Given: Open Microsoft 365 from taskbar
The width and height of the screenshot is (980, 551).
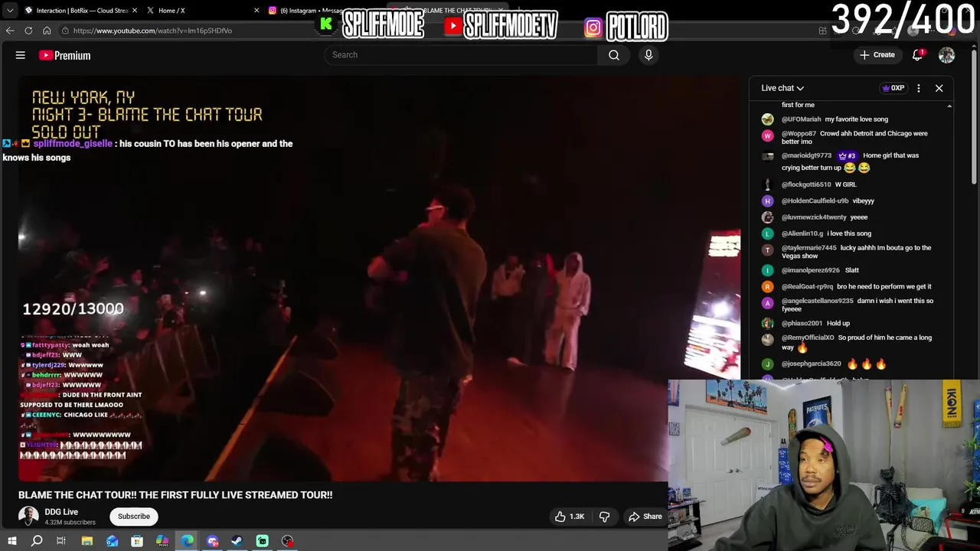Looking at the screenshot, I should [x=162, y=541].
